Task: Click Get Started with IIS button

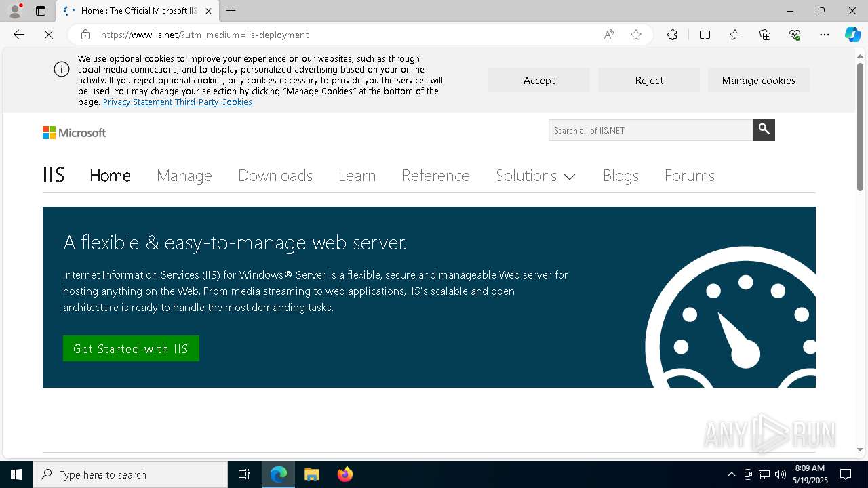Action: (x=131, y=348)
